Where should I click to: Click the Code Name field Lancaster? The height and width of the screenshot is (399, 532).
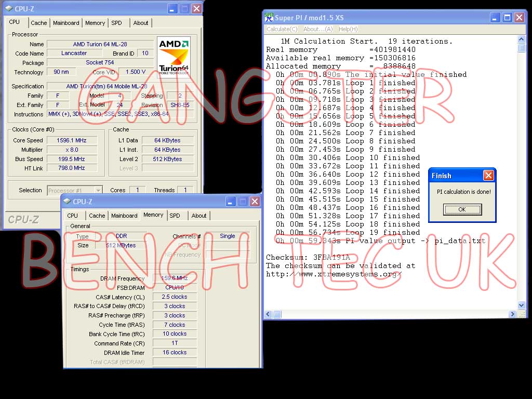pos(74,53)
